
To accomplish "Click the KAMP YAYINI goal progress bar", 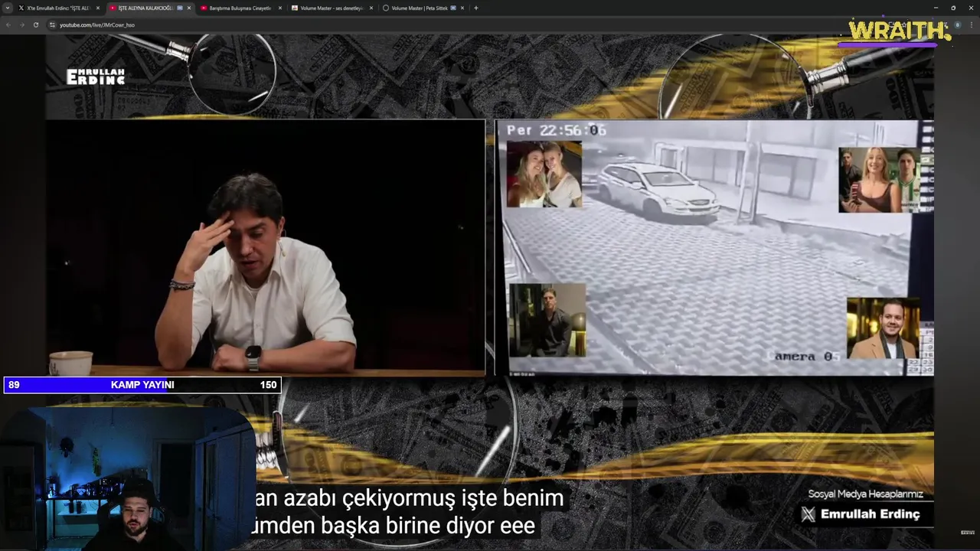I will click(x=142, y=385).
